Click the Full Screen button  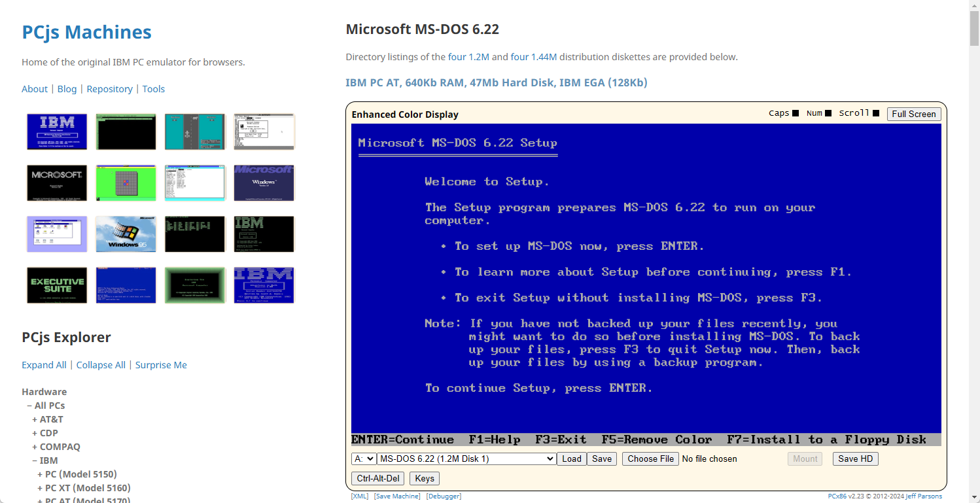(914, 114)
